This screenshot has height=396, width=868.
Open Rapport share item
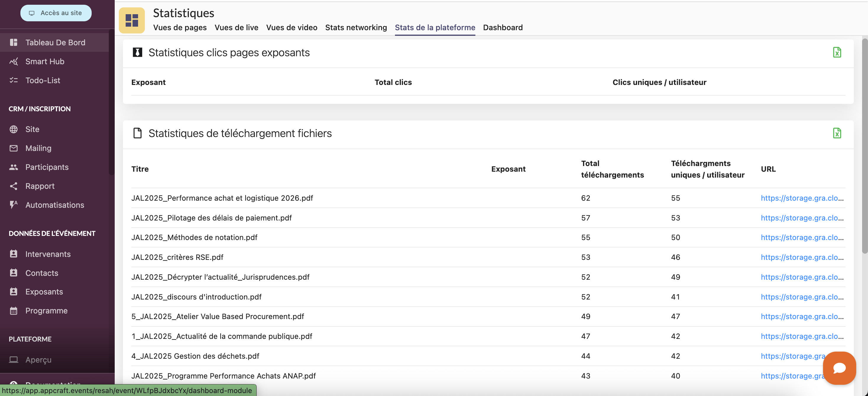40,186
